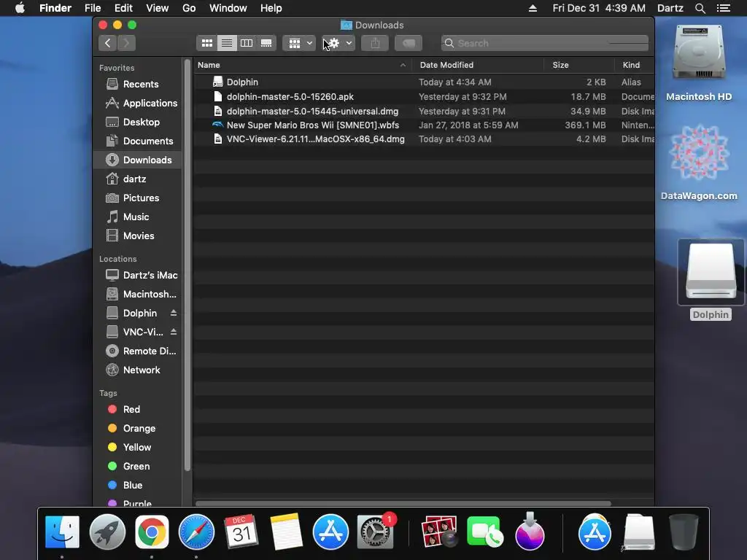
Task: Open the gear Action menu
Action: point(338,43)
